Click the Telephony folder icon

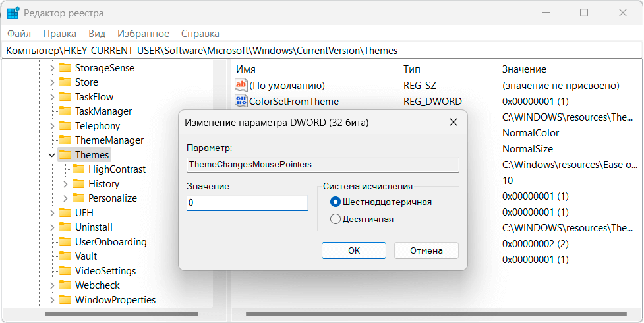click(65, 126)
